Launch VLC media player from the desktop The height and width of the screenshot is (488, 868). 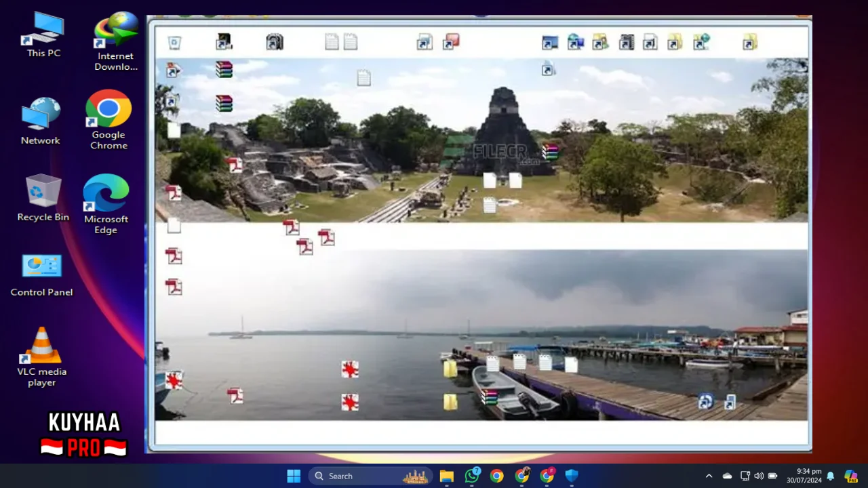(x=42, y=357)
